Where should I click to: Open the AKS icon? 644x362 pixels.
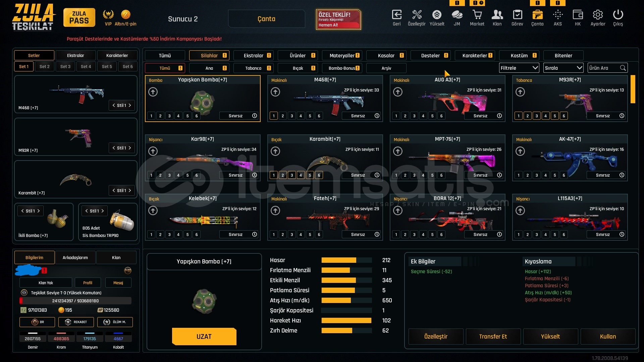click(557, 15)
